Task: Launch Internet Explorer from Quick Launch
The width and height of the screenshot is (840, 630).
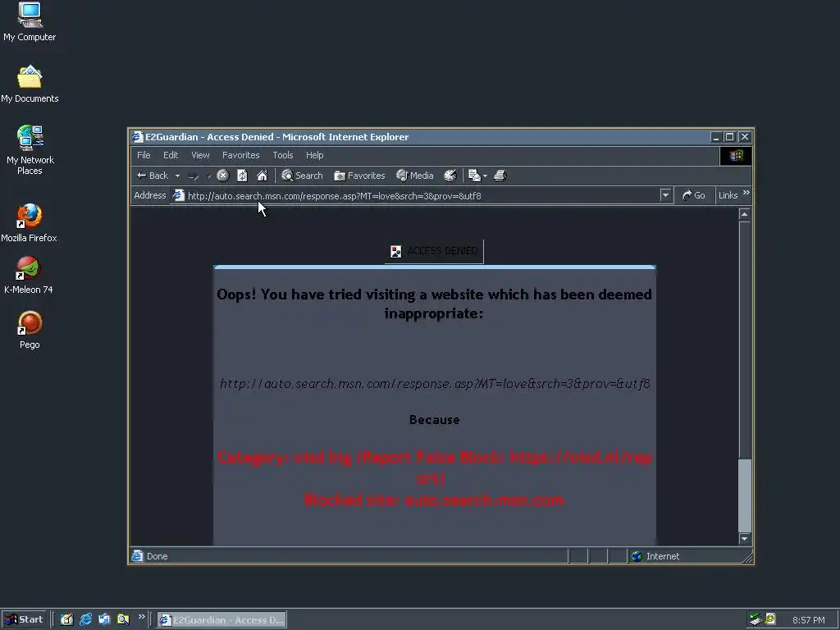Action: point(85,620)
